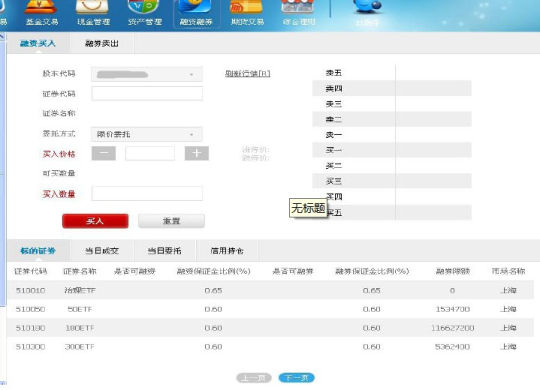Click the 上一页 previous page button
The width and height of the screenshot is (540, 390).
pyautogui.click(x=254, y=378)
